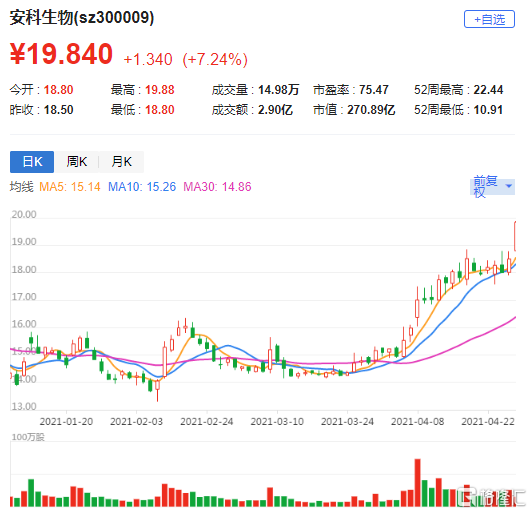
Task: Select the 市盈率 value 75.47
Action: [x=374, y=90]
